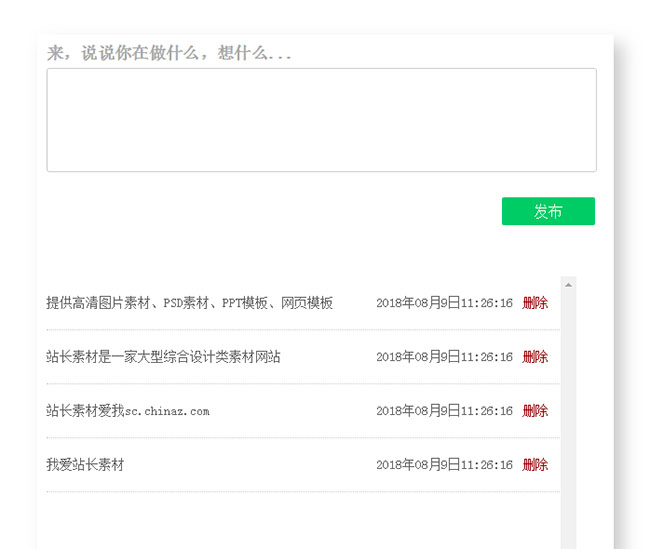
Task: Click timestamp of the 我爱站长素材 post
Action: pos(444,465)
